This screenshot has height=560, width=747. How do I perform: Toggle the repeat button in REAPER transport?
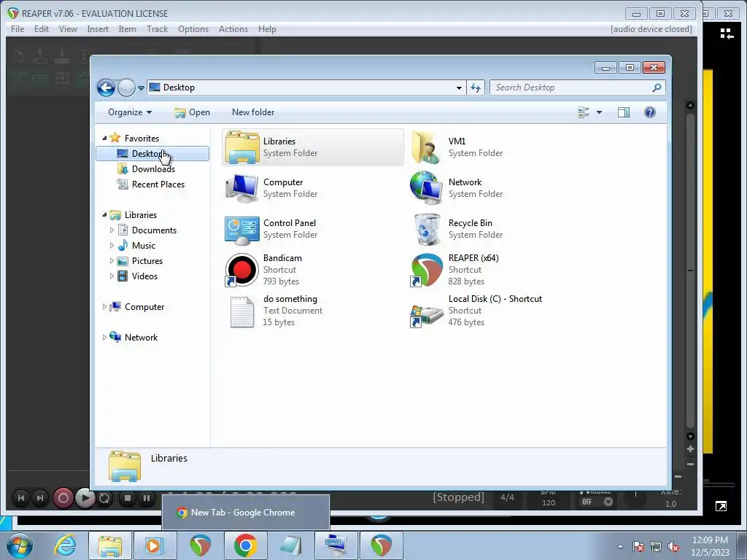pos(104,498)
